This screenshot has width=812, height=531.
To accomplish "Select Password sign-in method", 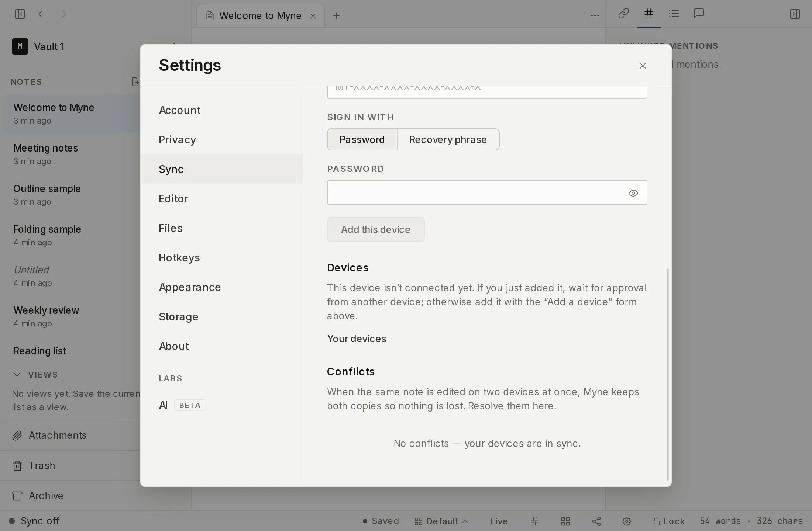I will tap(362, 139).
